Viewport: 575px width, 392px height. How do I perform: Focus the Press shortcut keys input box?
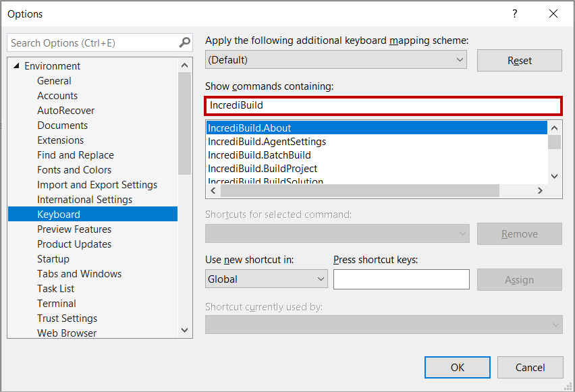(401, 279)
